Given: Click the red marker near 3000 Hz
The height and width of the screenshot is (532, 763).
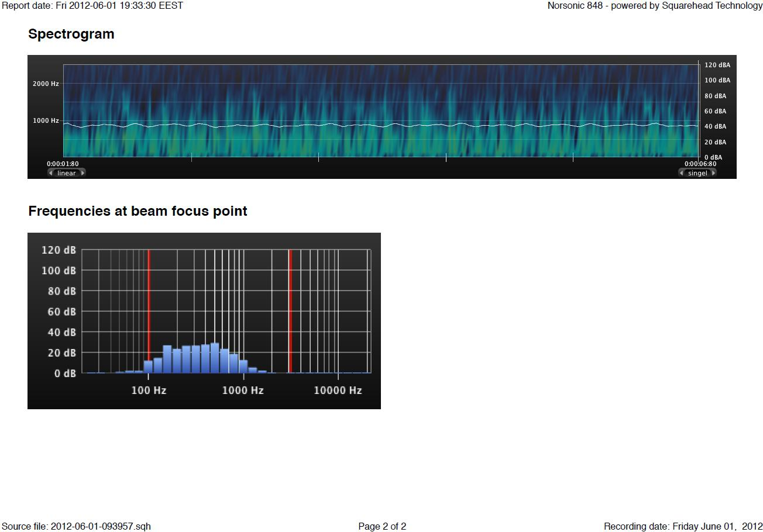Looking at the screenshot, I should point(290,311).
